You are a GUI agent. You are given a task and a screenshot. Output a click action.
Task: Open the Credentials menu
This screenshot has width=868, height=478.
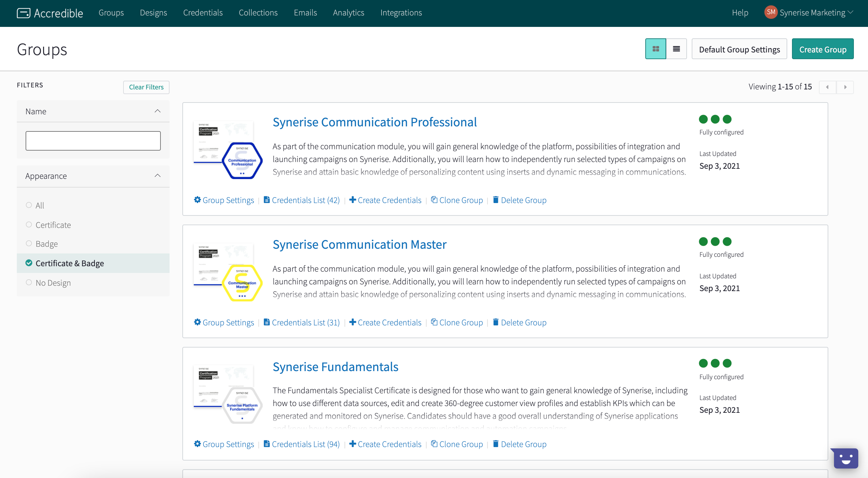(x=203, y=13)
